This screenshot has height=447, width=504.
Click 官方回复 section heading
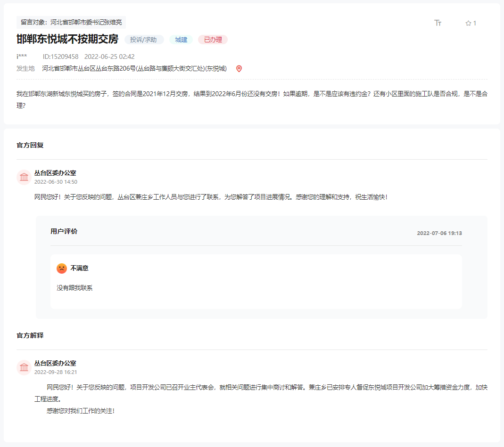tap(30, 145)
